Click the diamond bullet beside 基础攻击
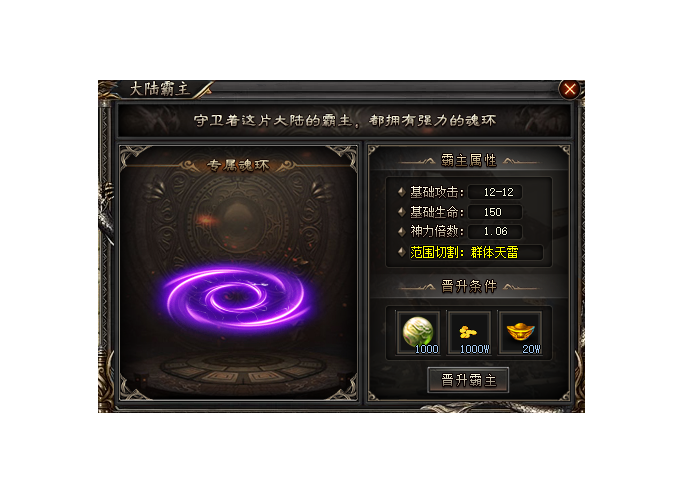The image size is (683, 493). 402,192
